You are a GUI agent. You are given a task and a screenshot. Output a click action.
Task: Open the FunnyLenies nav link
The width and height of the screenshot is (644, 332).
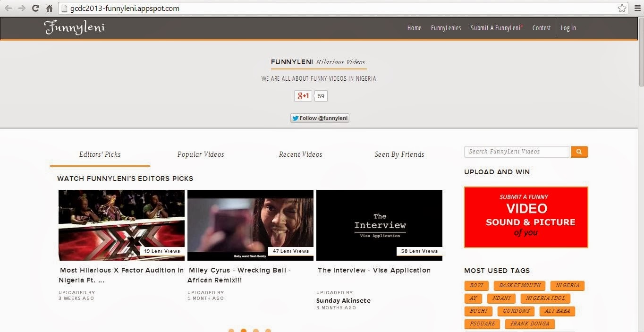point(446,28)
